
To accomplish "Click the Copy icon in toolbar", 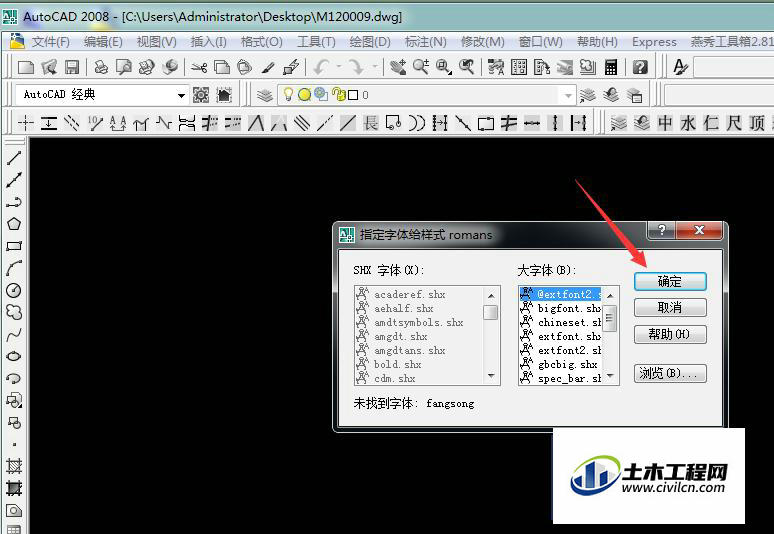I will click(222, 67).
